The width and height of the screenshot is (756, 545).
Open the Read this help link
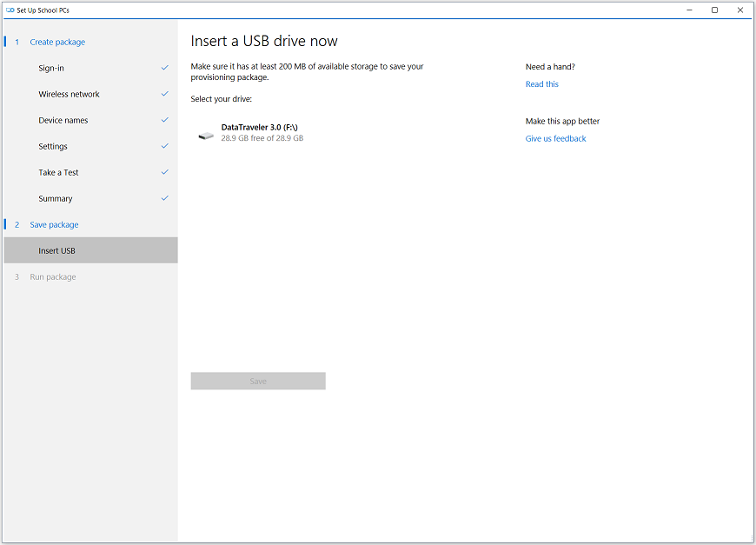(x=542, y=84)
